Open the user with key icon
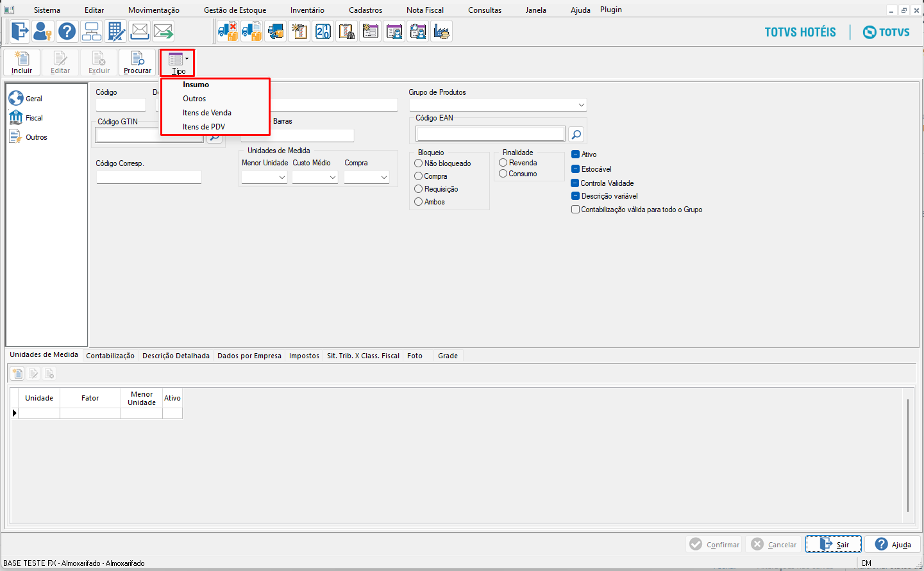 (43, 31)
